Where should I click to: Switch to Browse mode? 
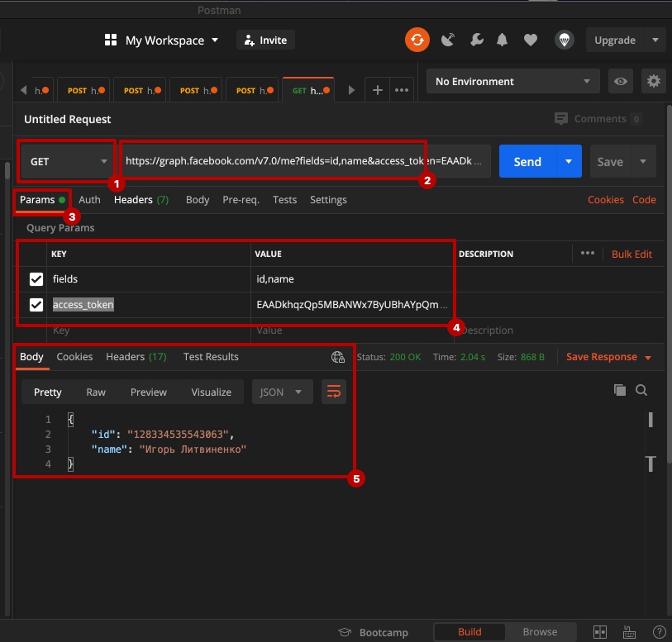540,632
